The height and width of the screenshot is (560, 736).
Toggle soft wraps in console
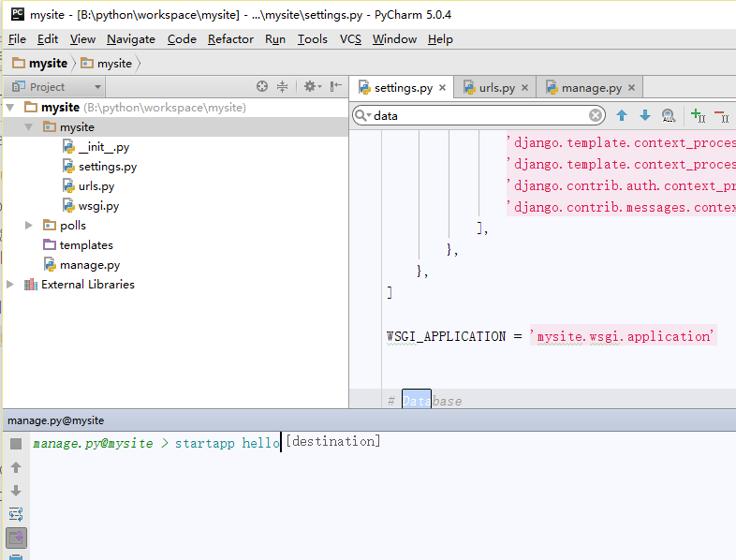coord(16,514)
